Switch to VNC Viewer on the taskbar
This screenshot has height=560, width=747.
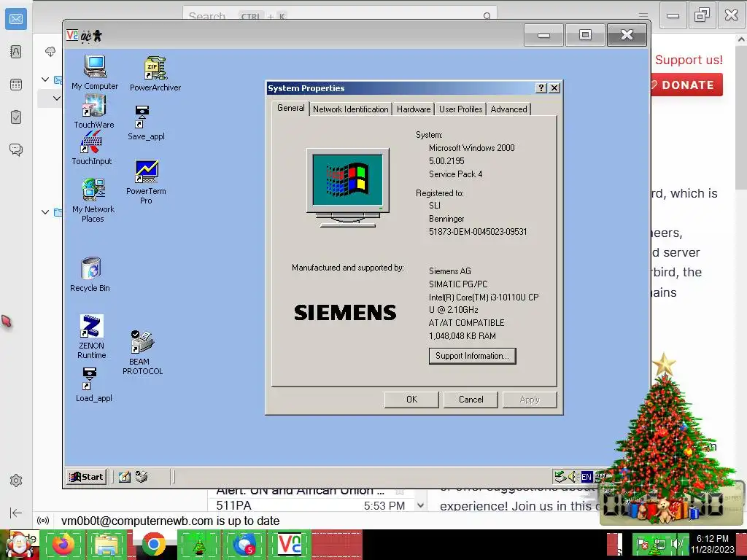[290, 545]
